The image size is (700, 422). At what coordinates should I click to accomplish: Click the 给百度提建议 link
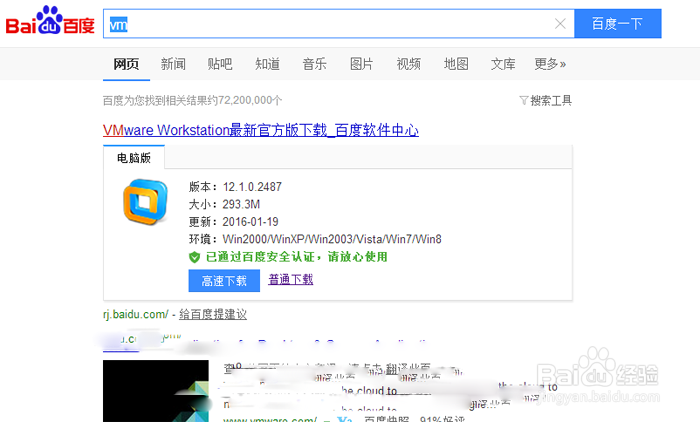point(213,314)
